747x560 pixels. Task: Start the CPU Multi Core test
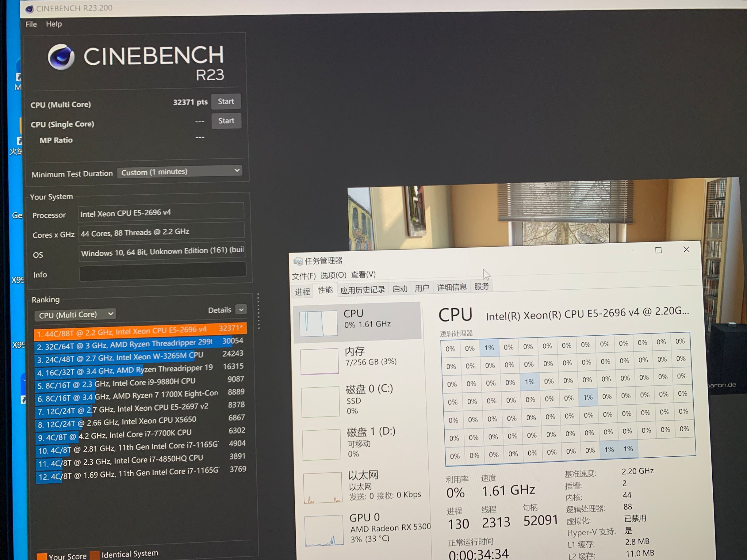click(226, 101)
